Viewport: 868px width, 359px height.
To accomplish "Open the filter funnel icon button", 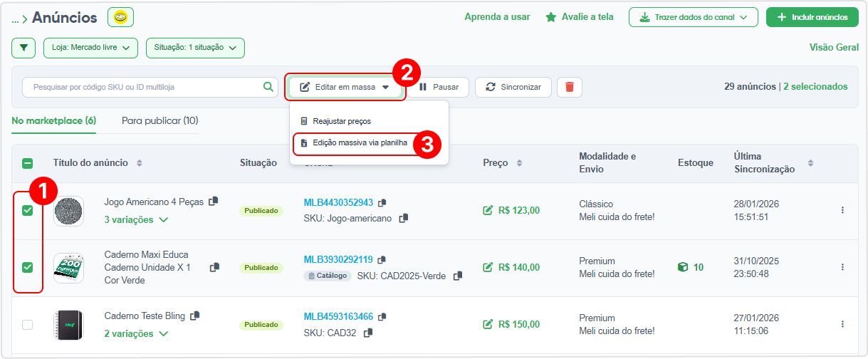I will coord(23,48).
